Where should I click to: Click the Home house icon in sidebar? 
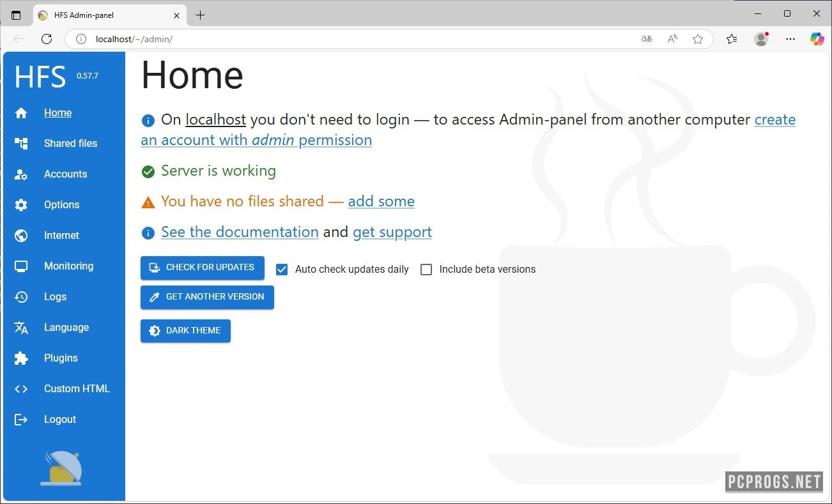[x=21, y=113]
